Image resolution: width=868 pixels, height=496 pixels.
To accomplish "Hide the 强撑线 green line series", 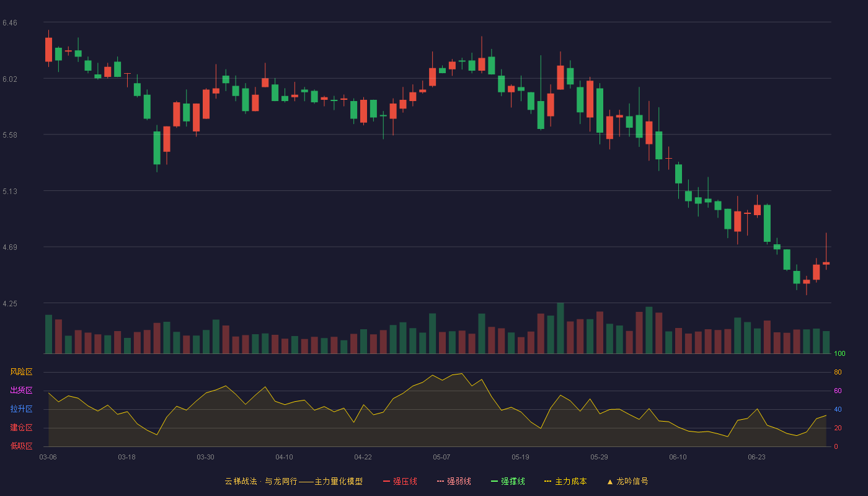I will tap(508, 481).
